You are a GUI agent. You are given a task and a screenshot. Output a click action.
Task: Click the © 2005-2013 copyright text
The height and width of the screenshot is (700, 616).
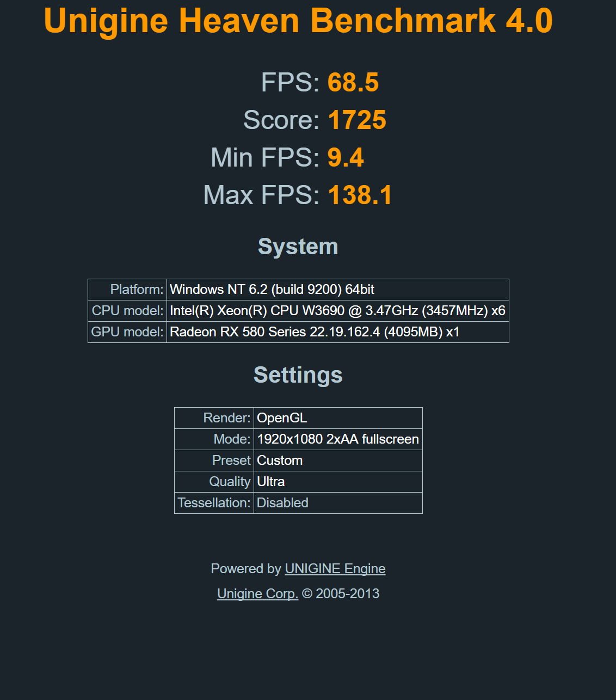tap(341, 594)
